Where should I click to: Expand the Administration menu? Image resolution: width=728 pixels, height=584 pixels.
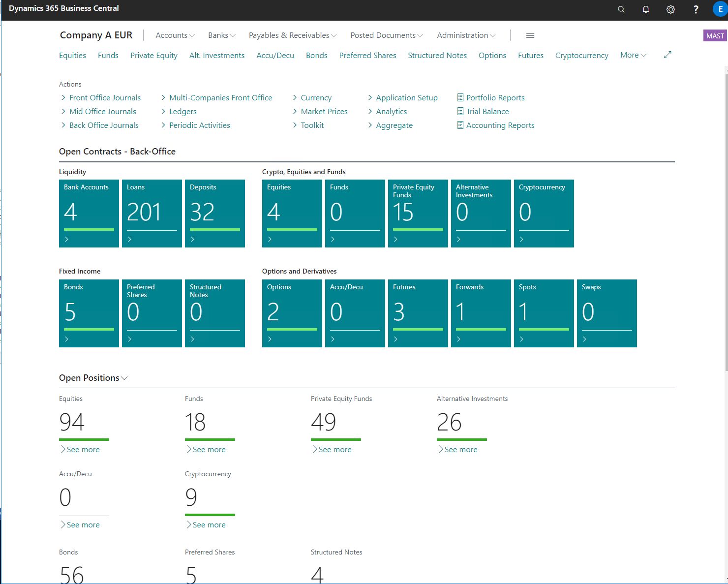coord(466,35)
